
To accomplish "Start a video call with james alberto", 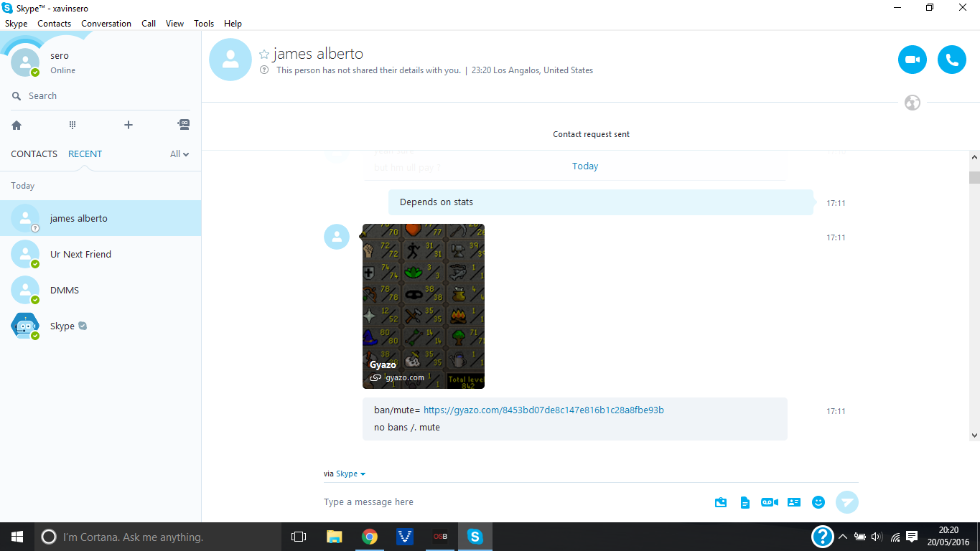I will (912, 60).
